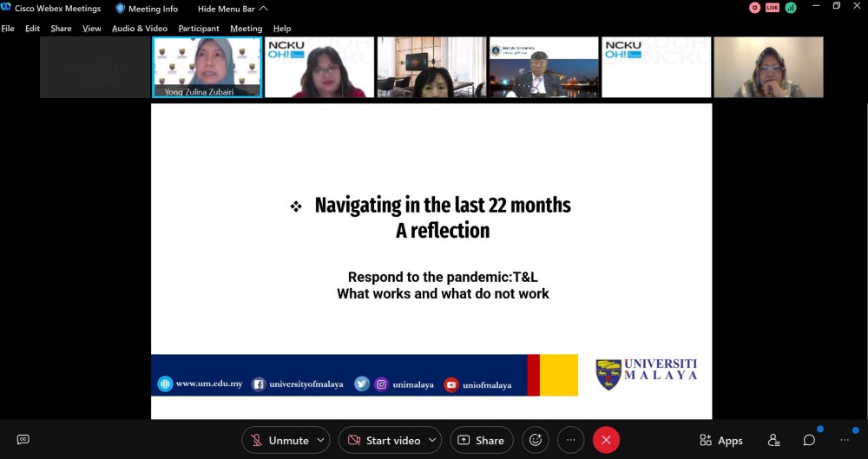Open the reactions smiley icon
Viewport: 868px width, 459px height.
[x=536, y=440]
